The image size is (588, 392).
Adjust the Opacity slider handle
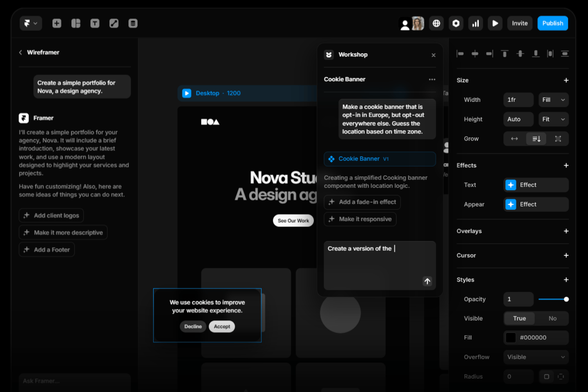(x=566, y=299)
